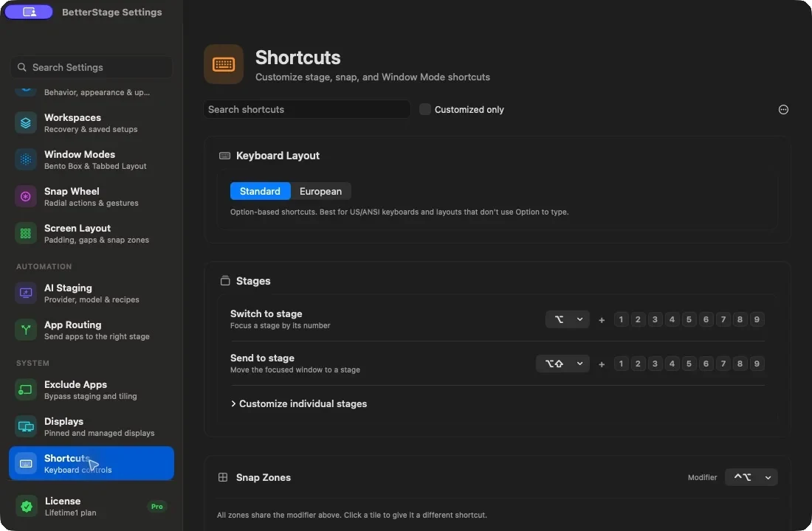812x531 pixels.
Task: Click key 1 in Switch to stage row
Action: click(620, 319)
